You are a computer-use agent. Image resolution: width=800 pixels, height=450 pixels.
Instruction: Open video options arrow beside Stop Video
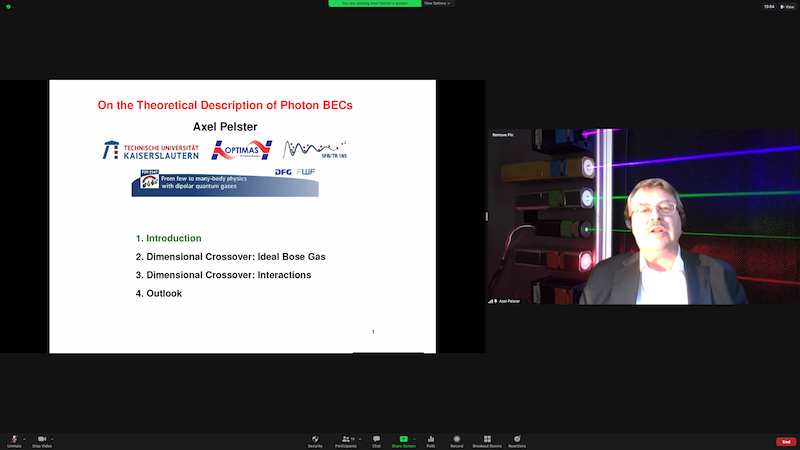(x=54, y=438)
